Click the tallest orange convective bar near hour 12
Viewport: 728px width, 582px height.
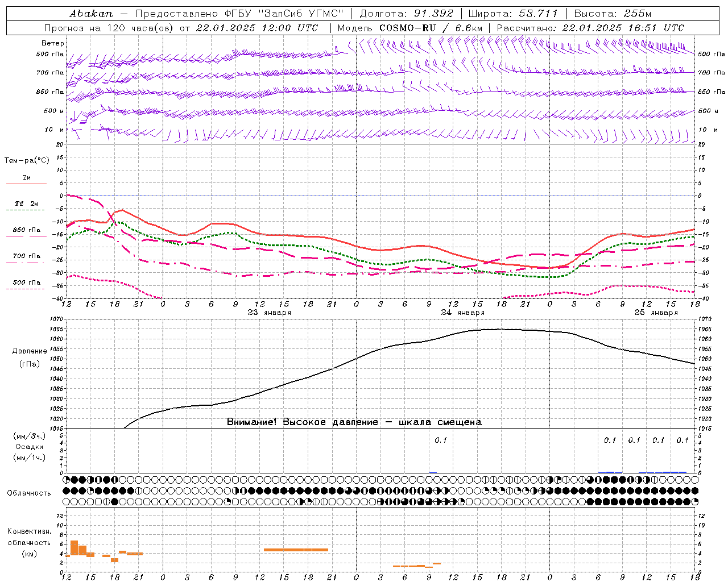click(x=74, y=548)
